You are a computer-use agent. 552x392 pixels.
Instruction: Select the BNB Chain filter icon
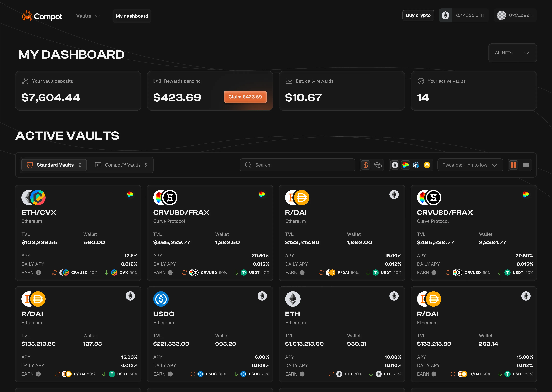point(427,165)
